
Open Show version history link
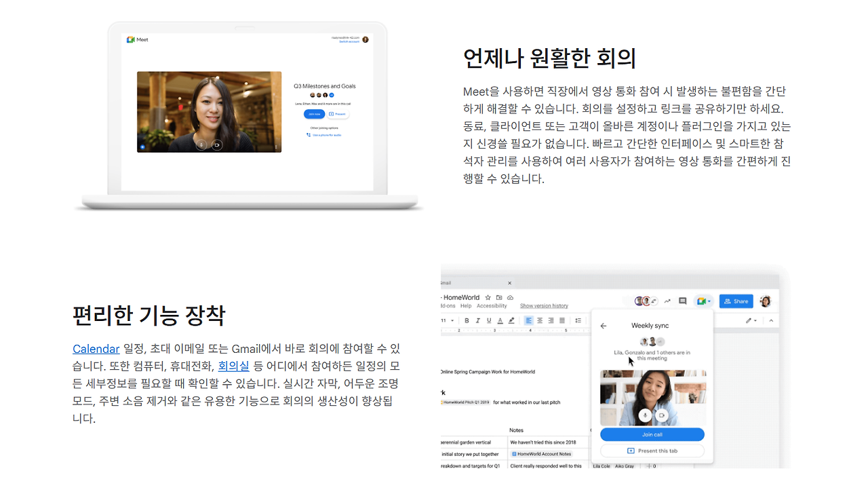coord(544,306)
